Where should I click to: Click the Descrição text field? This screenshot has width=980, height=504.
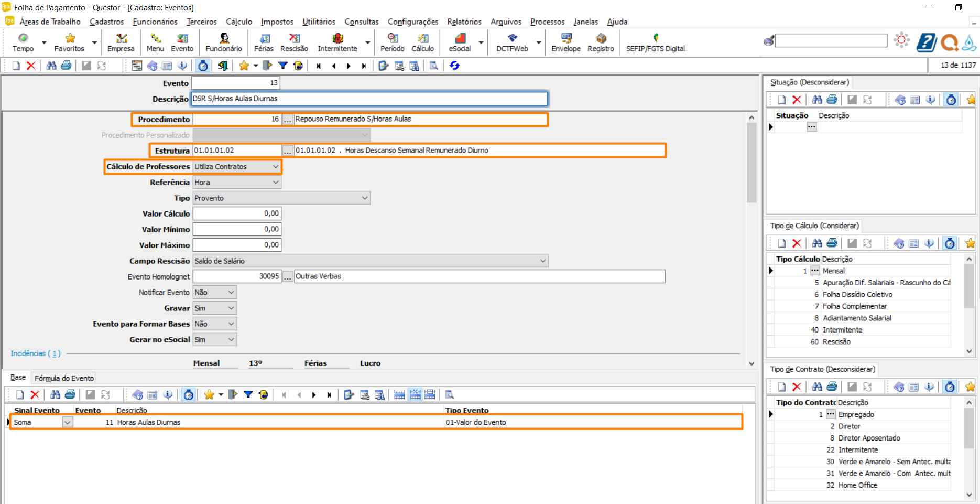click(369, 99)
